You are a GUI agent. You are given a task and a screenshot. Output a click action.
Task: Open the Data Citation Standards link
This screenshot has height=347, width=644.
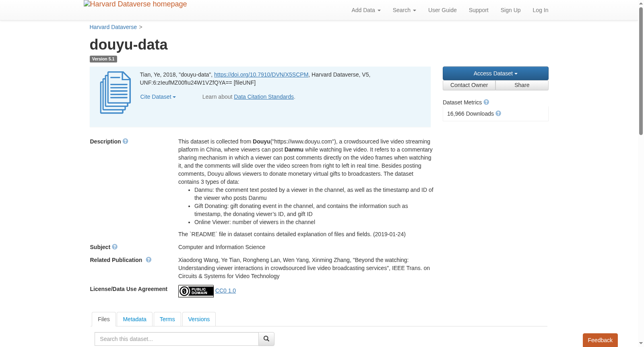point(264,97)
